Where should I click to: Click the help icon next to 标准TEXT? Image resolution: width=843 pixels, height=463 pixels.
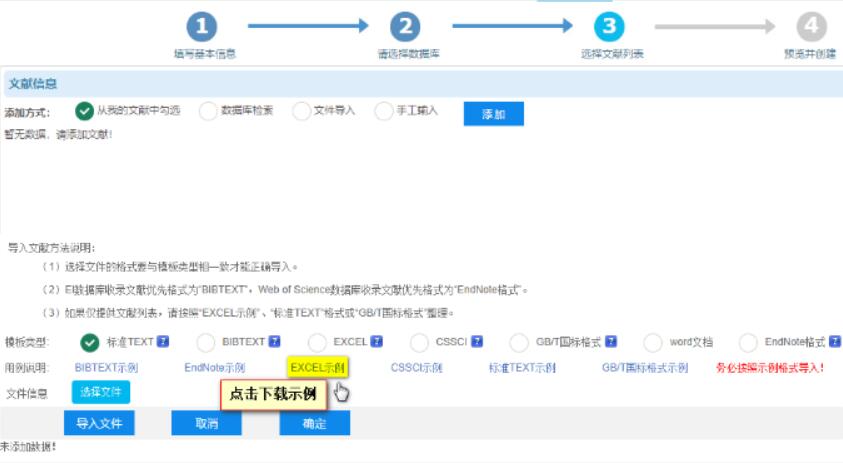click(162, 341)
